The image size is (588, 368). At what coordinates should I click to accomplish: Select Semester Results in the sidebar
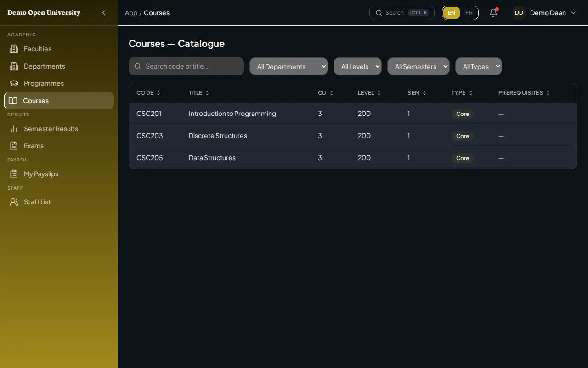[x=59, y=129]
